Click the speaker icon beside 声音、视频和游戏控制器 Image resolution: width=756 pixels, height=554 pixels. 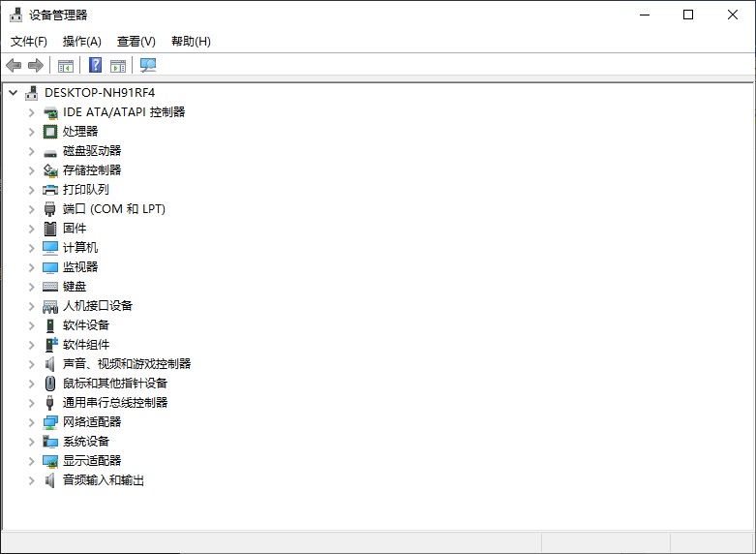(x=49, y=364)
